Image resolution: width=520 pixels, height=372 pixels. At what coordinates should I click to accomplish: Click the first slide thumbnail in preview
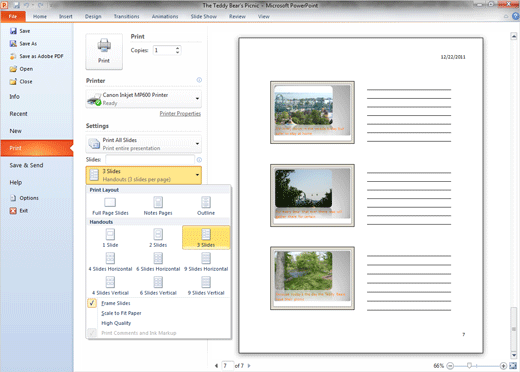[x=312, y=112]
